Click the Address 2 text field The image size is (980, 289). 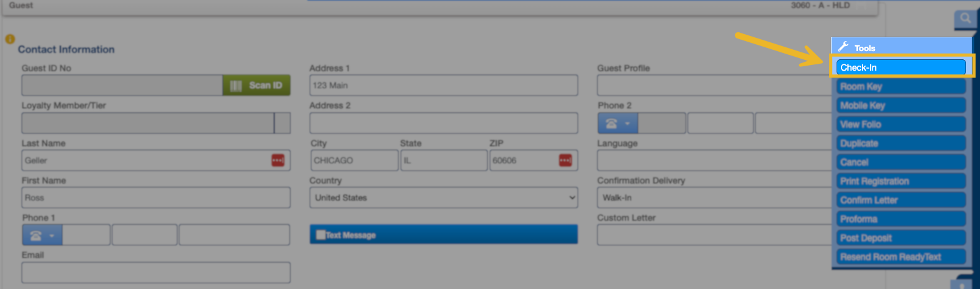coord(443,123)
